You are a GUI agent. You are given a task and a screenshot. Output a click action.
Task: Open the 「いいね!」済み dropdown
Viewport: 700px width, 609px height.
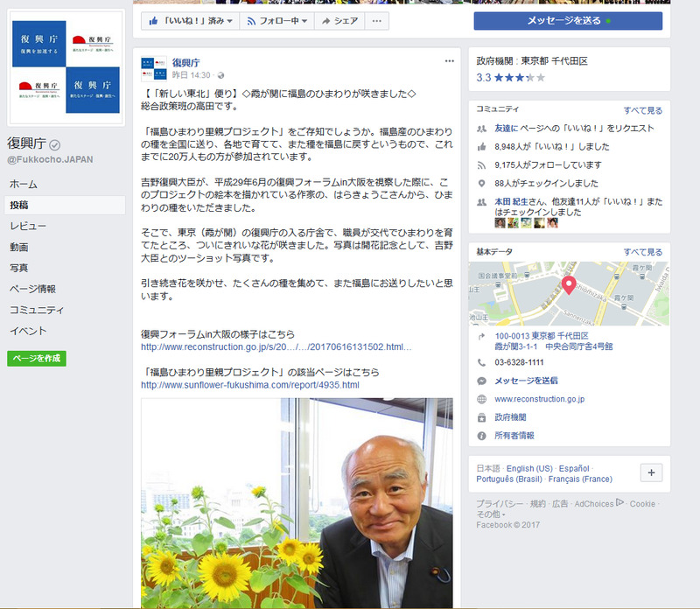point(191,21)
